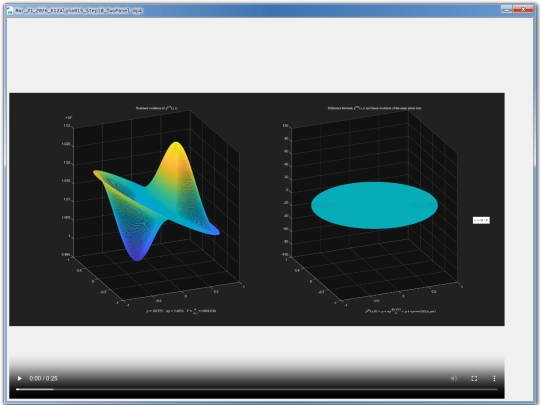540x405 pixels.
Task: Click the left plot title text
Action: 157,108
